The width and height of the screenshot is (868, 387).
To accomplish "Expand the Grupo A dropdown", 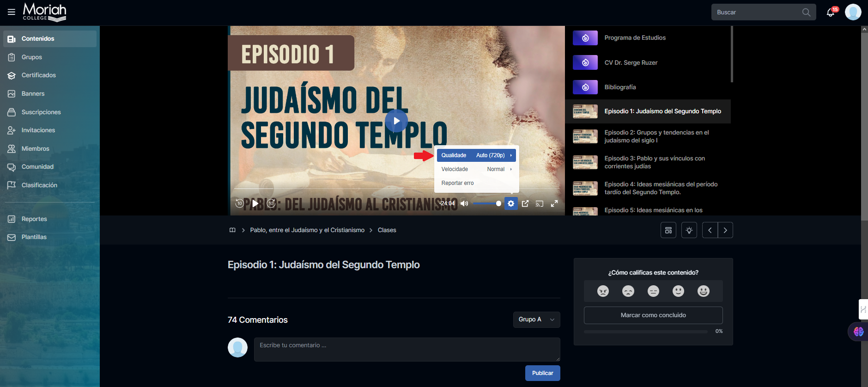I will pyautogui.click(x=536, y=319).
